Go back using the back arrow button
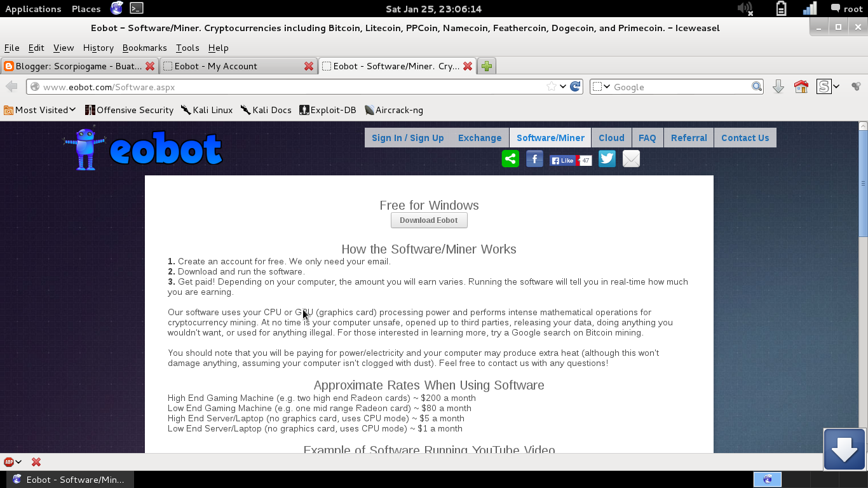 point(11,87)
